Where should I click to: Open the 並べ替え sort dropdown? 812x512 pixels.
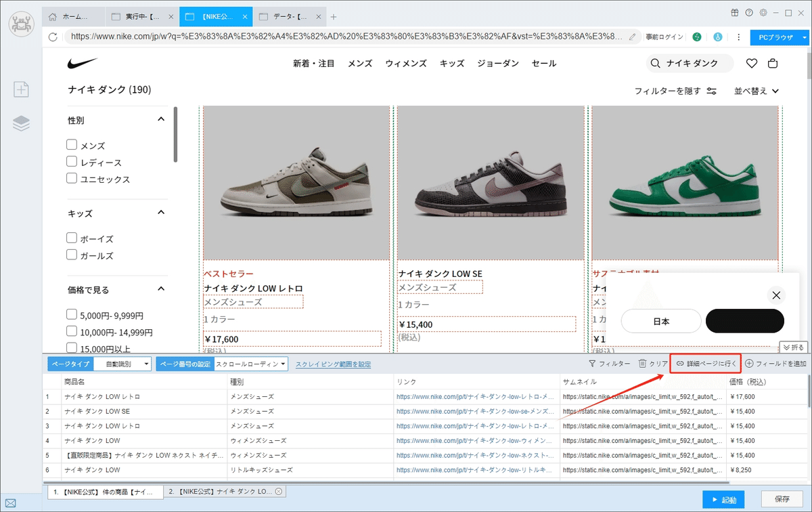coord(757,91)
